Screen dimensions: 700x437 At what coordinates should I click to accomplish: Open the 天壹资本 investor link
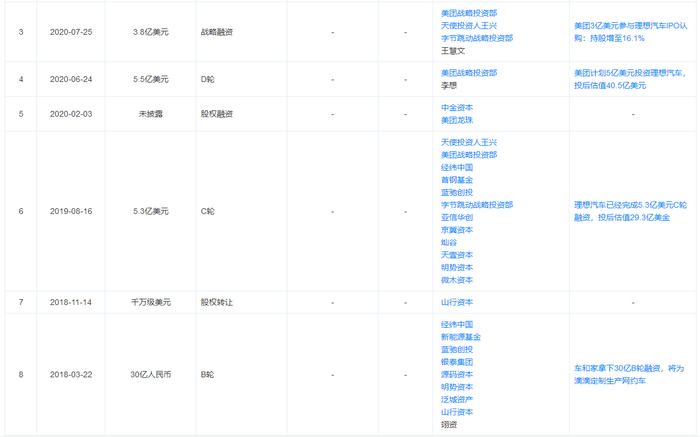coord(457,255)
